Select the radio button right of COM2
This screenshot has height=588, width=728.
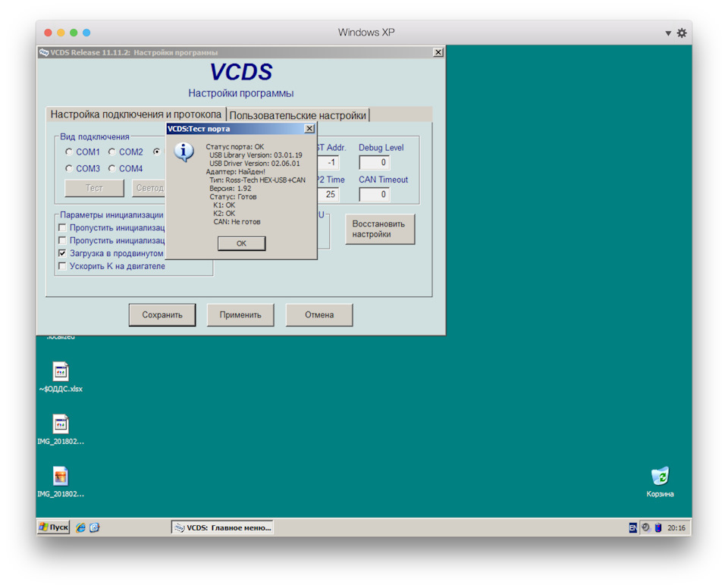pyautogui.click(x=157, y=152)
